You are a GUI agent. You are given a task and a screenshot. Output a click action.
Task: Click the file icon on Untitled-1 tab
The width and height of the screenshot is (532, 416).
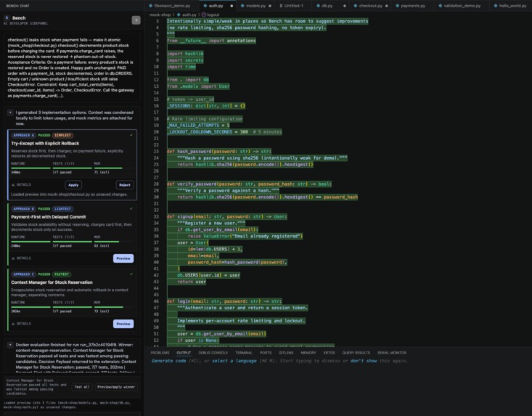click(281, 6)
